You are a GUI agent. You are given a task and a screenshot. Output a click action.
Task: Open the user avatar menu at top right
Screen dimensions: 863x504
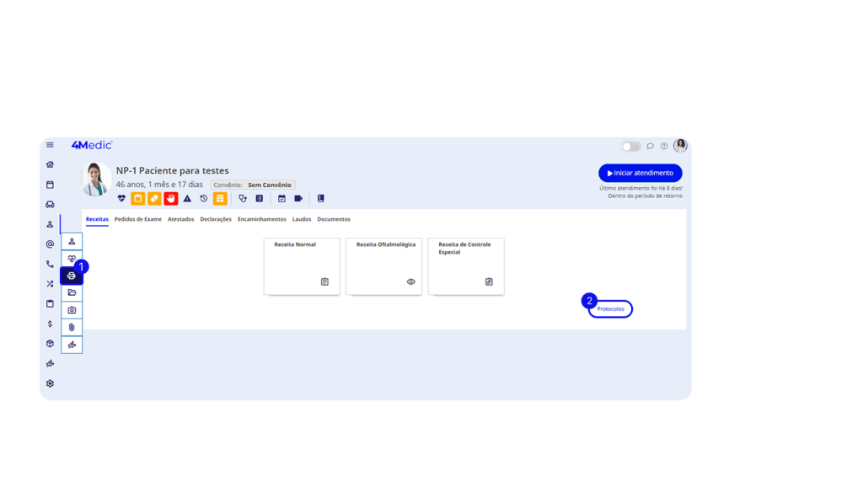680,146
